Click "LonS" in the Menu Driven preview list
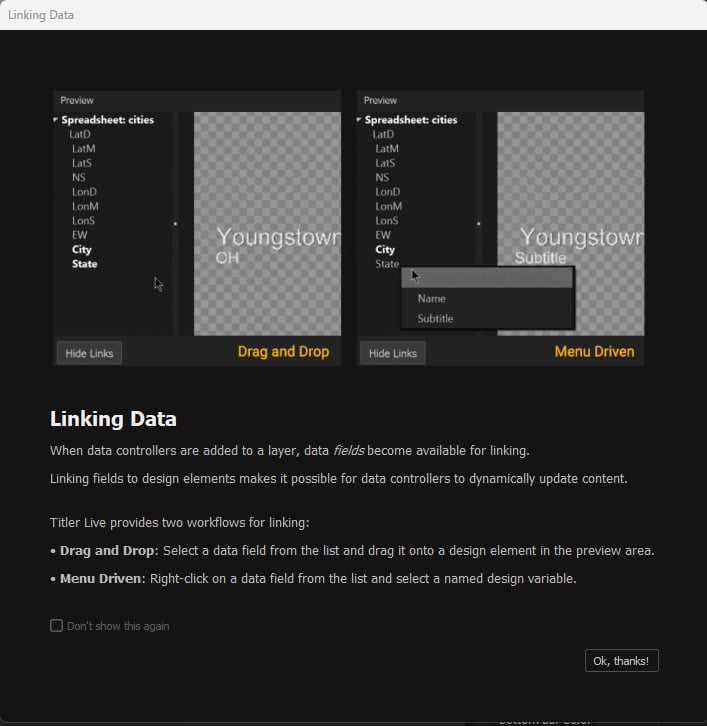 click(387, 220)
